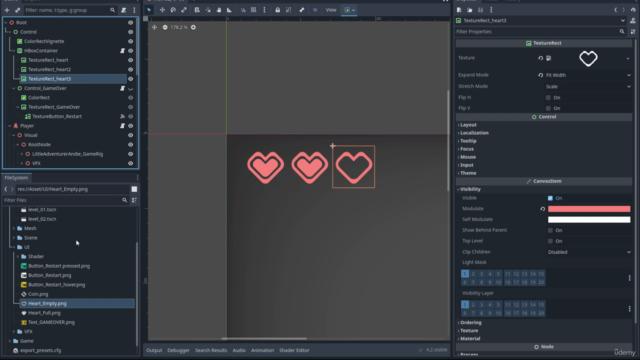Activate the Scale Mode tool
The width and height of the screenshot is (640, 360).
click(x=184, y=10)
